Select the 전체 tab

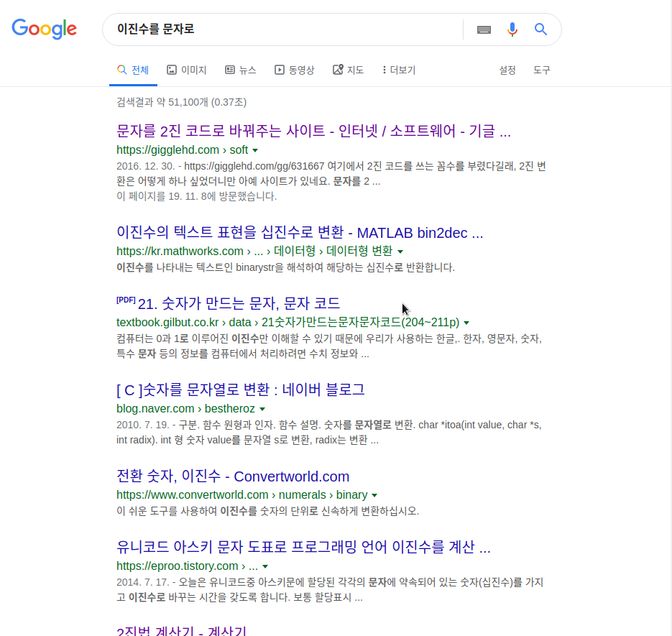(133, 70)
